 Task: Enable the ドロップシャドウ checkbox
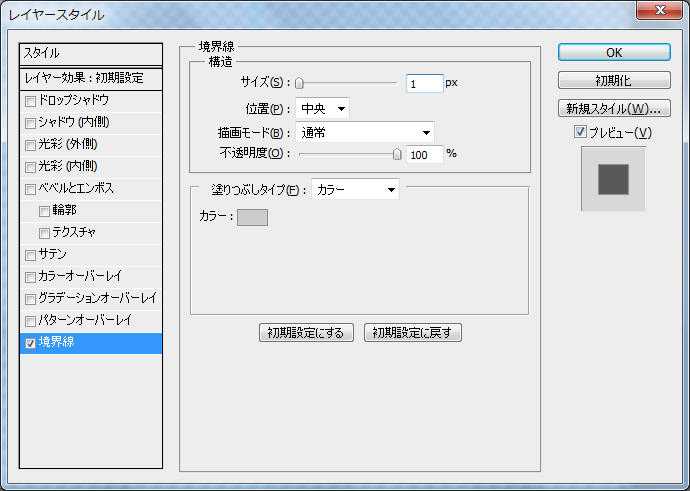click(x=30, y=102)
